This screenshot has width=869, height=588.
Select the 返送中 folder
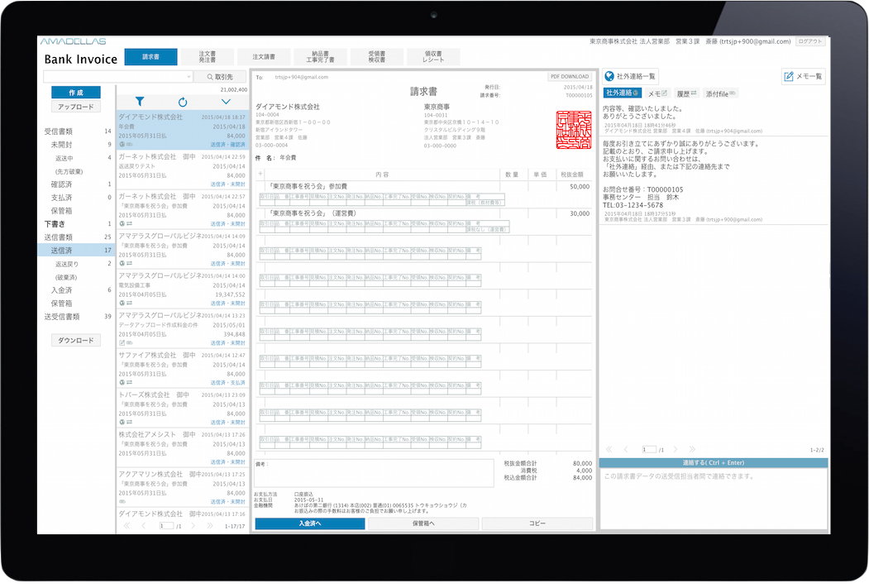[78, 158]
